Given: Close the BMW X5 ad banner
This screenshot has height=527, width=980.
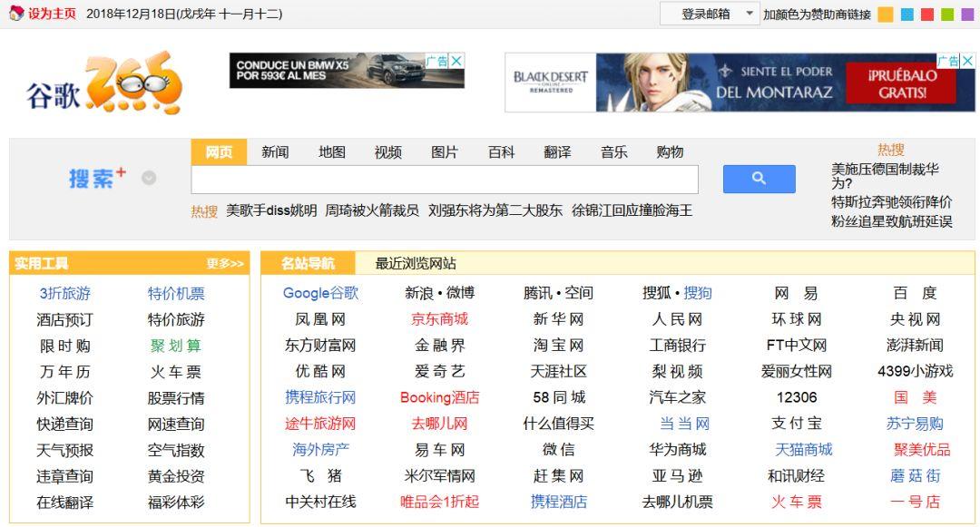Looking at the screenshot, I should (x=457, y=61).
